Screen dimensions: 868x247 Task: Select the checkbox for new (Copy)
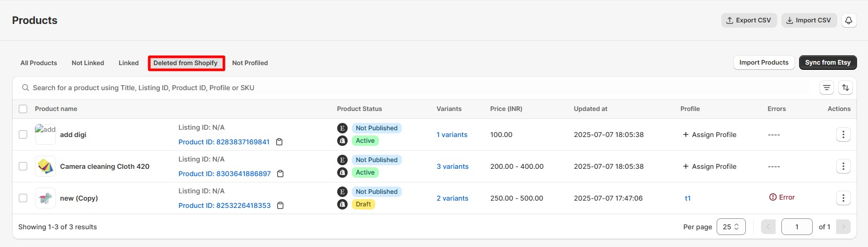(23, 198)
